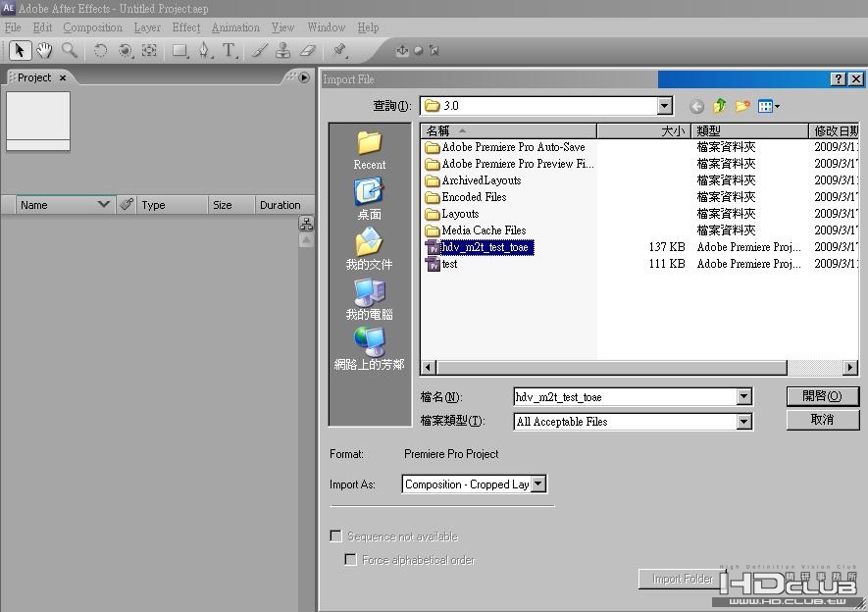Click the file list horizontal scrollbar
This screenshot has height=612, width=868.
tap(611, 367)
